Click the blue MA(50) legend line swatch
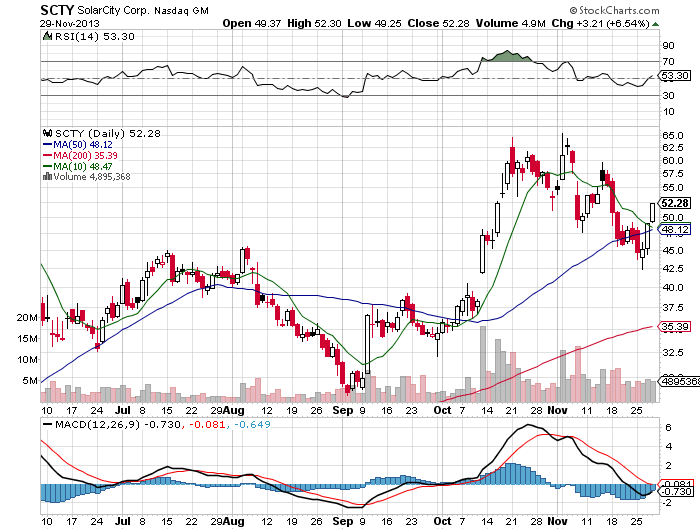Screen dimensions: 700x530 [47, 145]
